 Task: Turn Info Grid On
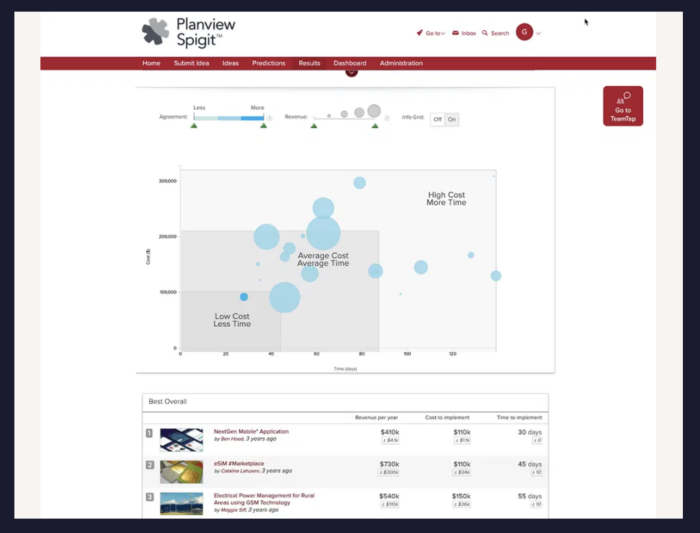tap(452, 119)
